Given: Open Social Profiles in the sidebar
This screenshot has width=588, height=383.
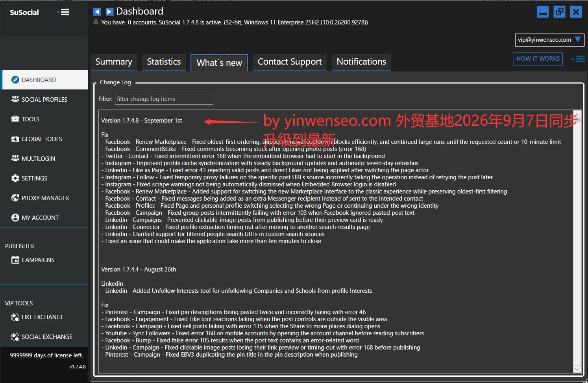Looking at the screenshot, I should coord(44,99).
